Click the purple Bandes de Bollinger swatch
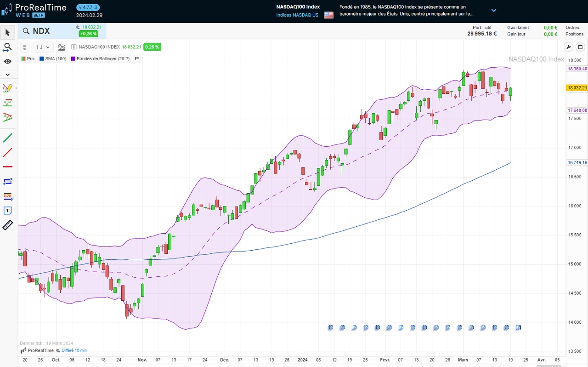This screenshot has width=588, height=367. pos(73,59)
